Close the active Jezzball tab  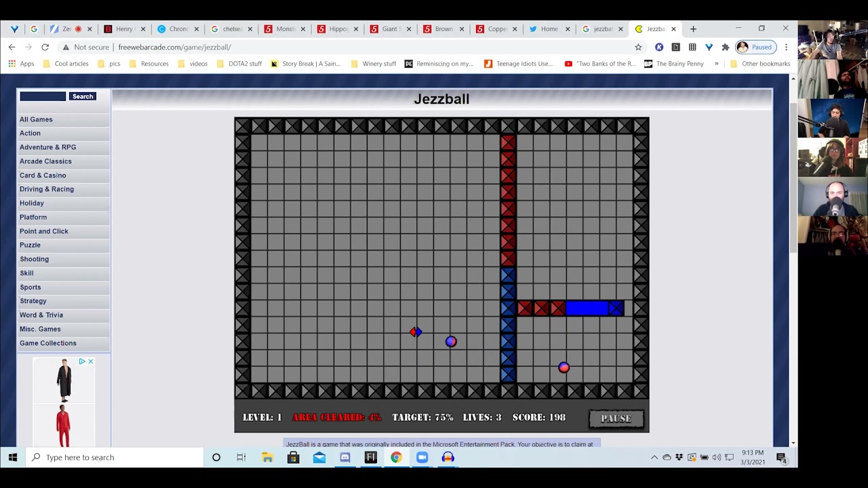point(673,29)
